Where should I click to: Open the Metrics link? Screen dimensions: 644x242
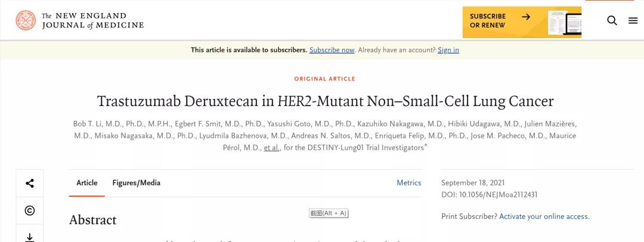point(409,183)
